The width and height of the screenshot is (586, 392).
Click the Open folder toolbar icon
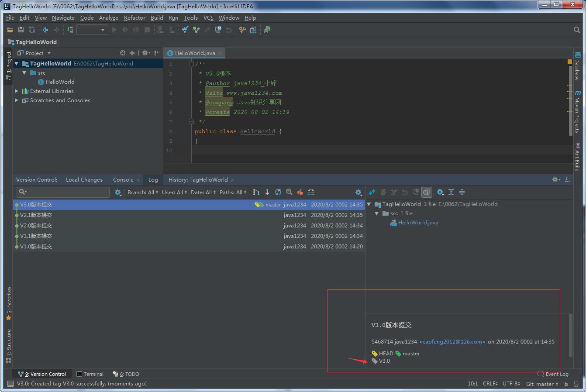point(10,30)
